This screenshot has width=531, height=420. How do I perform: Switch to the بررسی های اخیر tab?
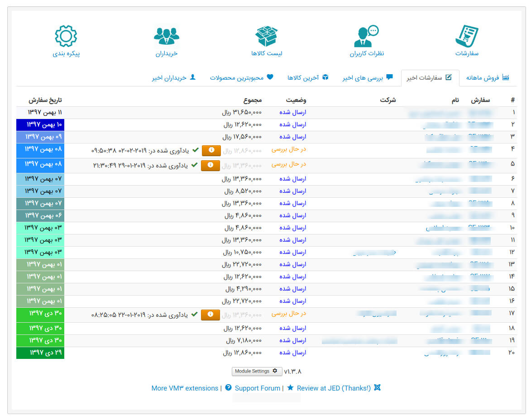pyautogui.click(x=368, y=78)
